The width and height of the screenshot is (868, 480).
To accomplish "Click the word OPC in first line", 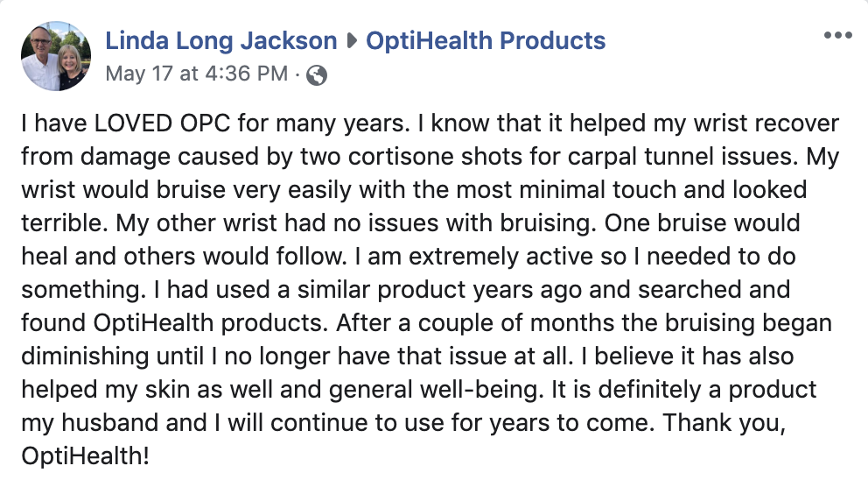I will click(x=205, y=123).
